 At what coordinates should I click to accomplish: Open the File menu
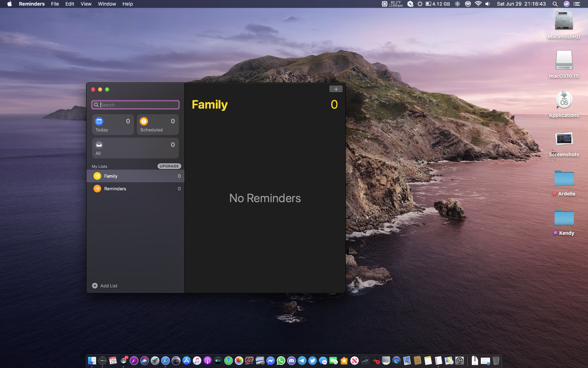[55, 4]
